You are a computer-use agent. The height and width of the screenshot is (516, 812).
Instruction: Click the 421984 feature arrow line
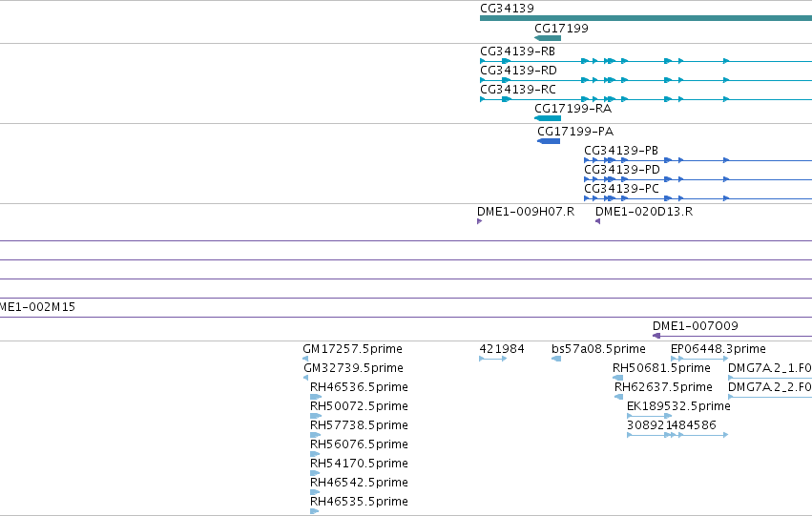[492, 359]
